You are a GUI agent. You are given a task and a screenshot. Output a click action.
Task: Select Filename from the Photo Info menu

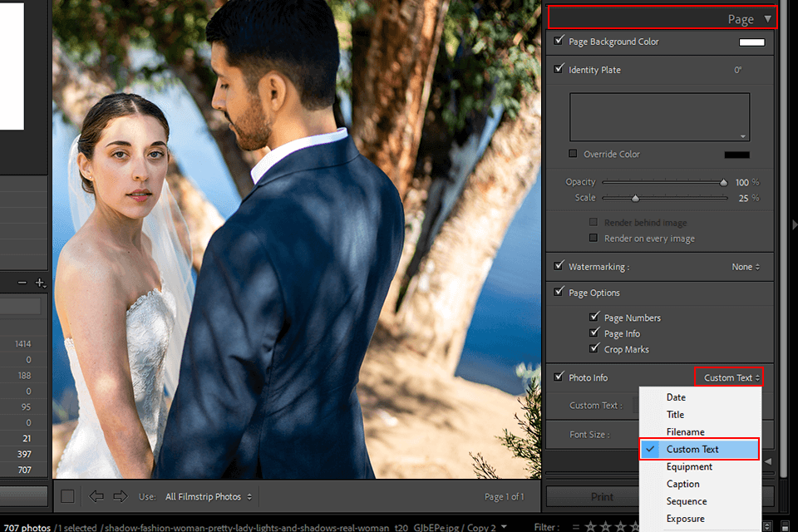(x=685, y=432)
